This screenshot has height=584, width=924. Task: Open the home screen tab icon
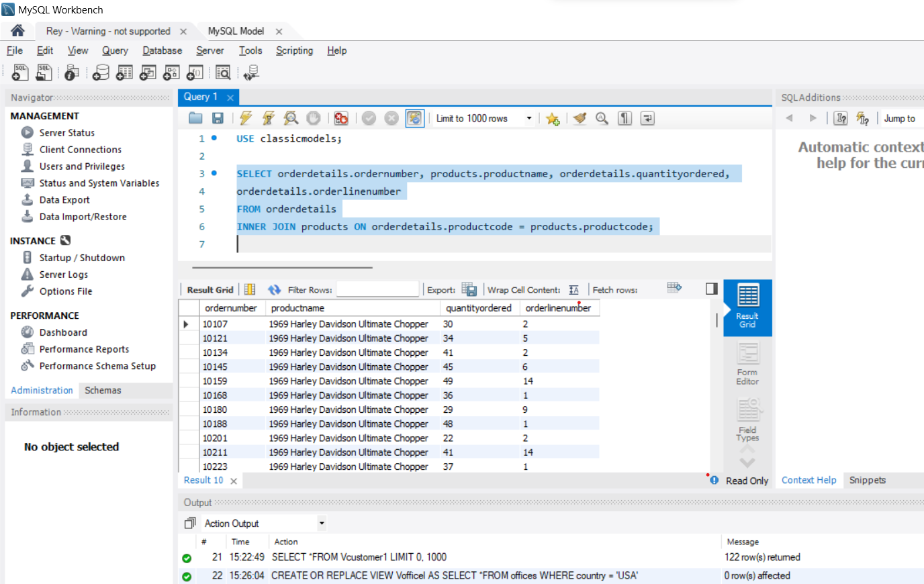pyautogui.click(x=18, y=31)
